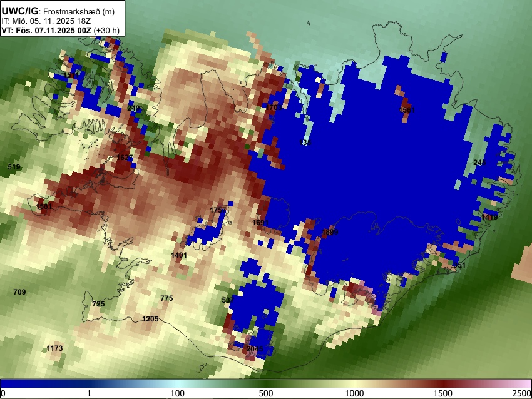Click the "1205" value on the map
532x399 pixels.
(x=150, y=319)
